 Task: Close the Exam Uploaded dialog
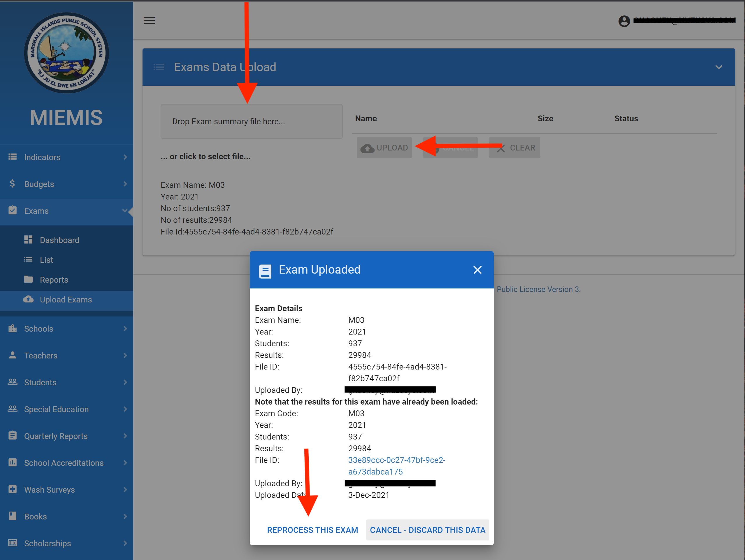tap(477, 269)
